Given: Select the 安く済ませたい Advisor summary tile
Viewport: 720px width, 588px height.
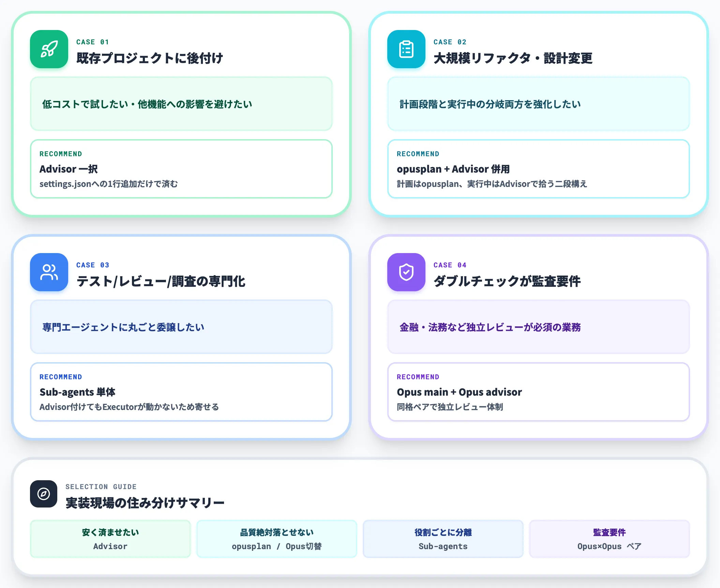Looking at the screenshot, I should (x=110, y=539).
